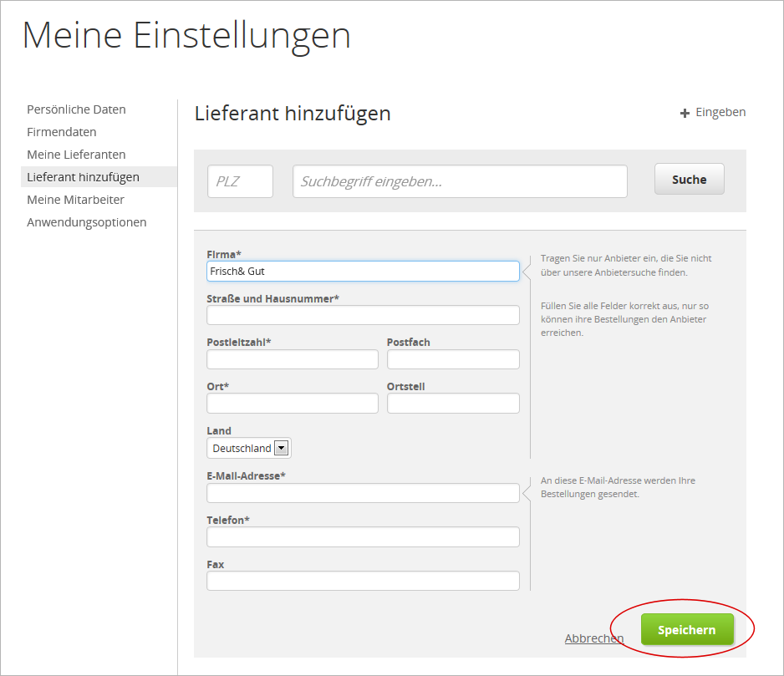Select Meine Lieferanten in the sidebar
The height and width of the screenshot is (676, 784).
tap(76, 155)
